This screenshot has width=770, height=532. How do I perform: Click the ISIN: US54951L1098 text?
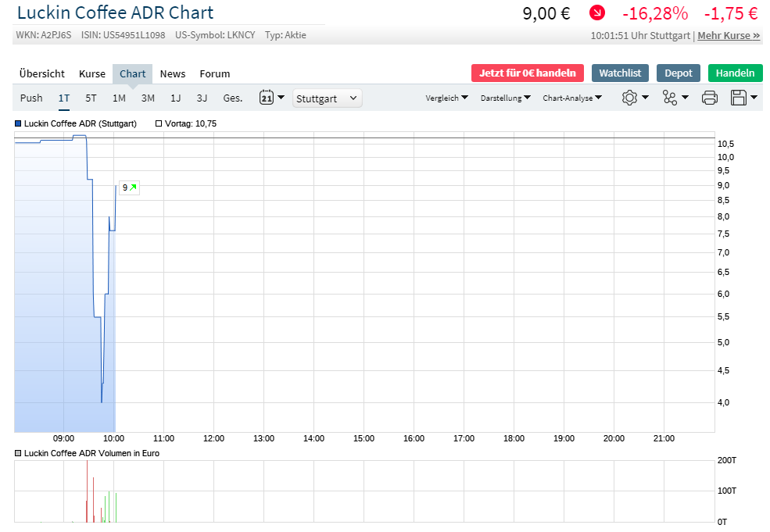tap(124, 35)
